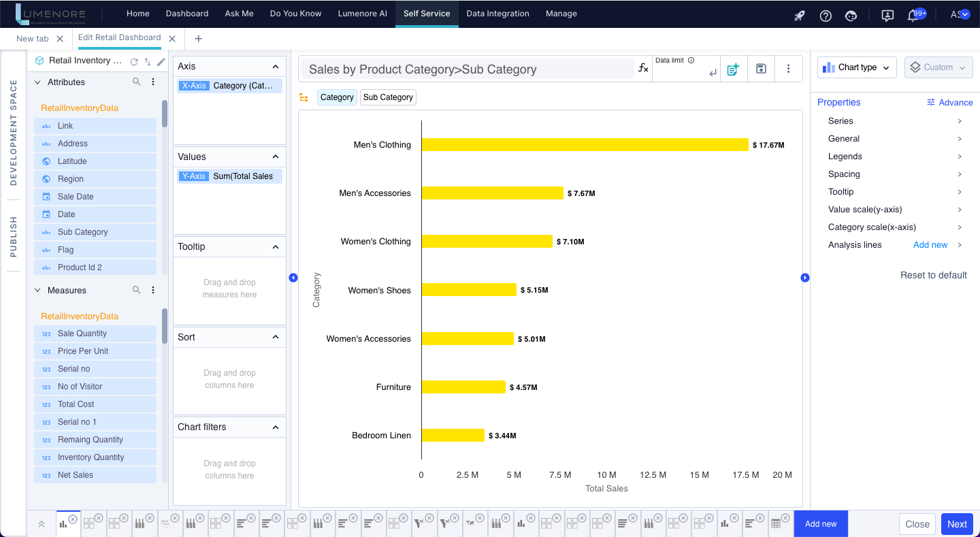Open the notifications bell icon
Image resolution: width=980 pixels, height=537 pixels.
coord(913,15)
